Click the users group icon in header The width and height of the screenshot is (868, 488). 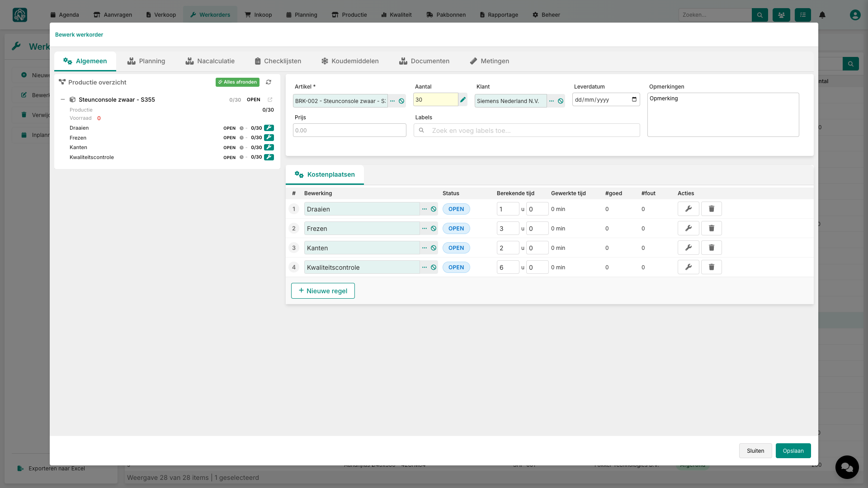pyautogui.click(x=781, y=15)
